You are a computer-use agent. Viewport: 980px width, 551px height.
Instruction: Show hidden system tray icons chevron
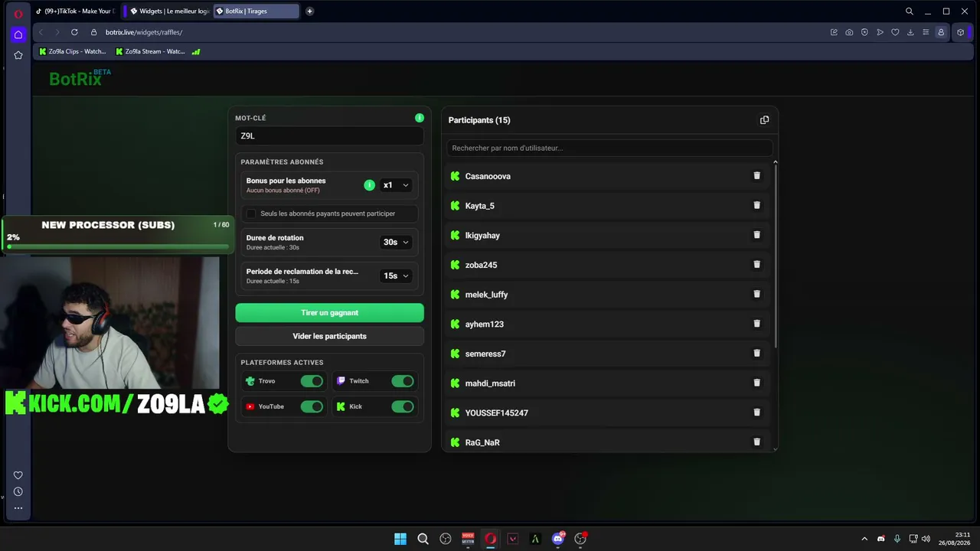(864, 539)
